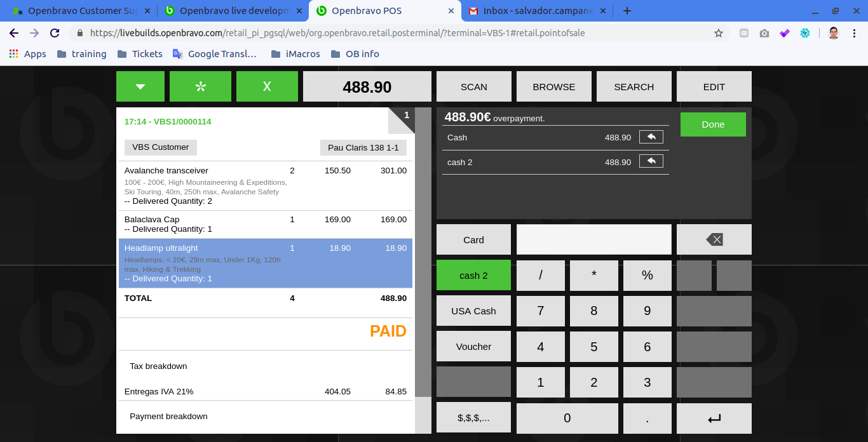Open a new browser tab with plus

pos(627,11)
